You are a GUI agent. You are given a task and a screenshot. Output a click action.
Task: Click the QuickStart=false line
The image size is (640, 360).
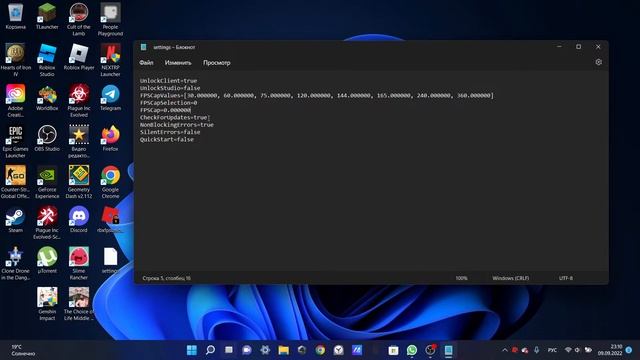click(167, 140)
